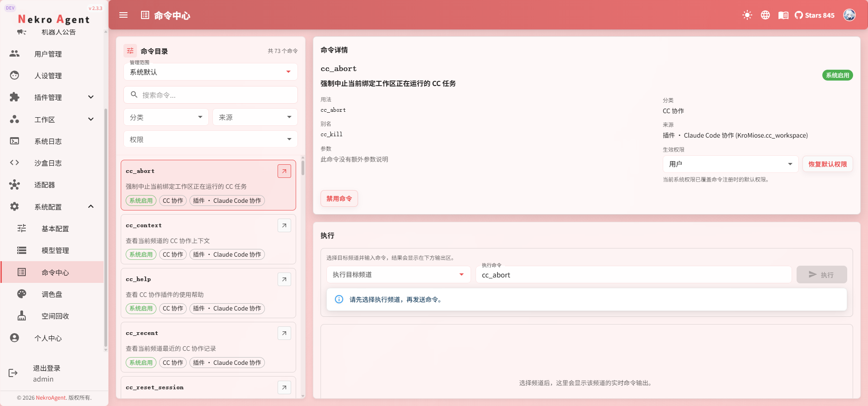
Task: Open the 来源 filter dropdown
Action: (x=255, y=117)
